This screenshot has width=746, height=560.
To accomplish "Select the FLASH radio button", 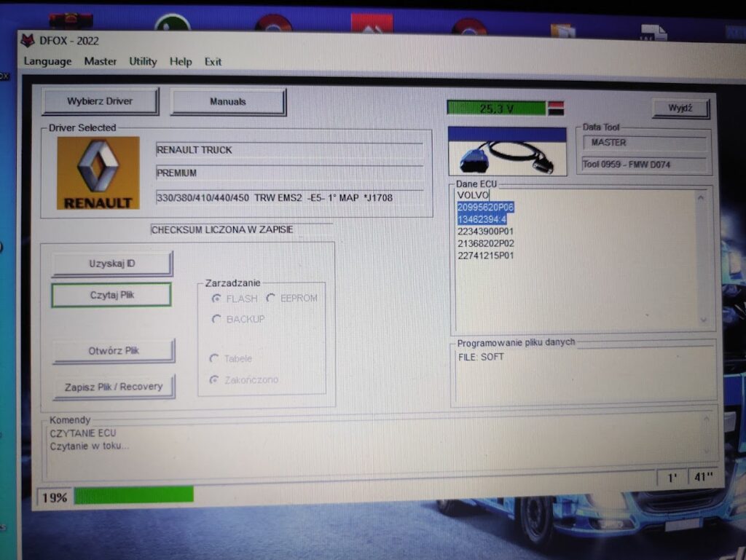I will click(x=216, y=299).
